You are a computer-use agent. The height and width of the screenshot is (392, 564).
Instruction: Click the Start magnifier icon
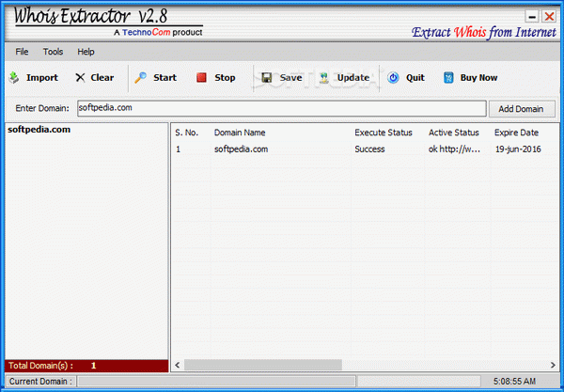point(140,78)
